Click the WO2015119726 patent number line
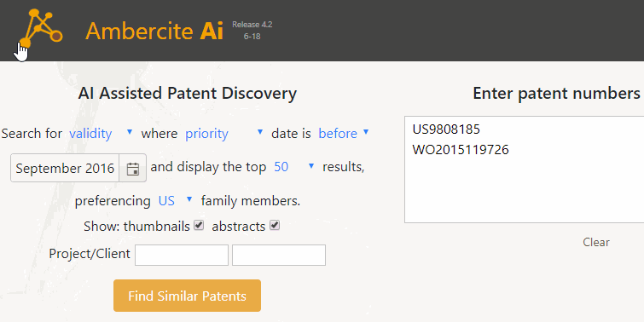This screenshot has height=322, width=644. (x=461, y=150)
